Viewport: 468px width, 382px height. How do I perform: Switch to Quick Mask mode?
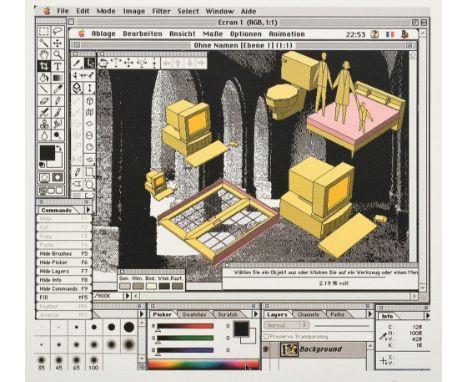[x=57, y=177]
